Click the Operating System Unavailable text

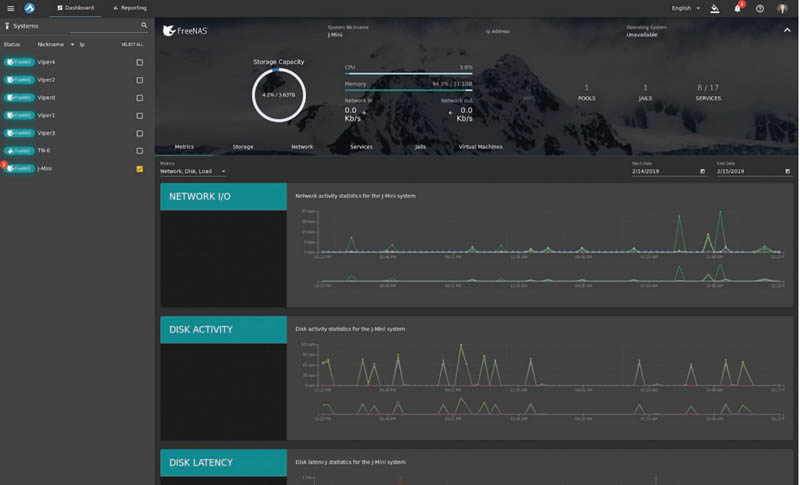point(642,35)
